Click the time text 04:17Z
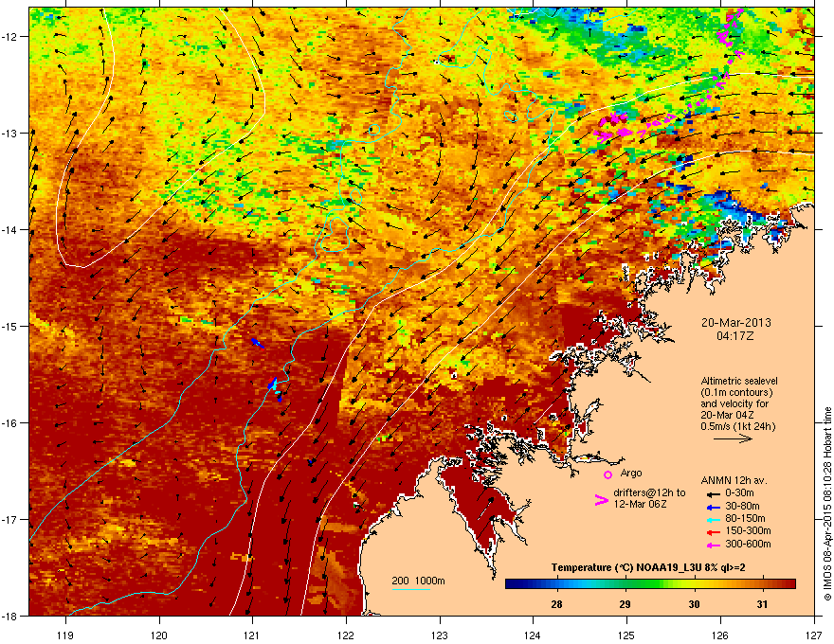 click(x=735, y=336)
